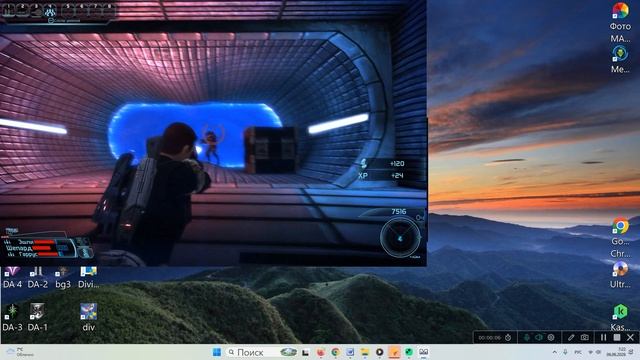
Task: Take a screenshot with the recorder camera icon
Action: 585,338
